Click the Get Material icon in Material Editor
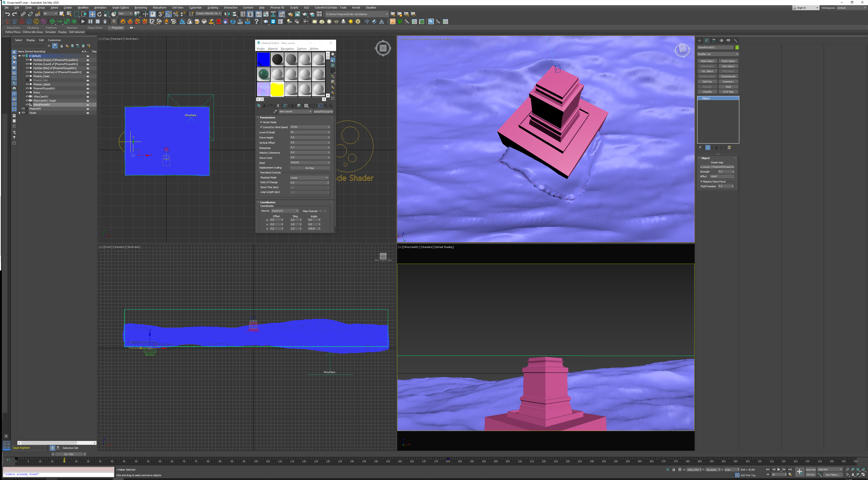 click(259, 105)
